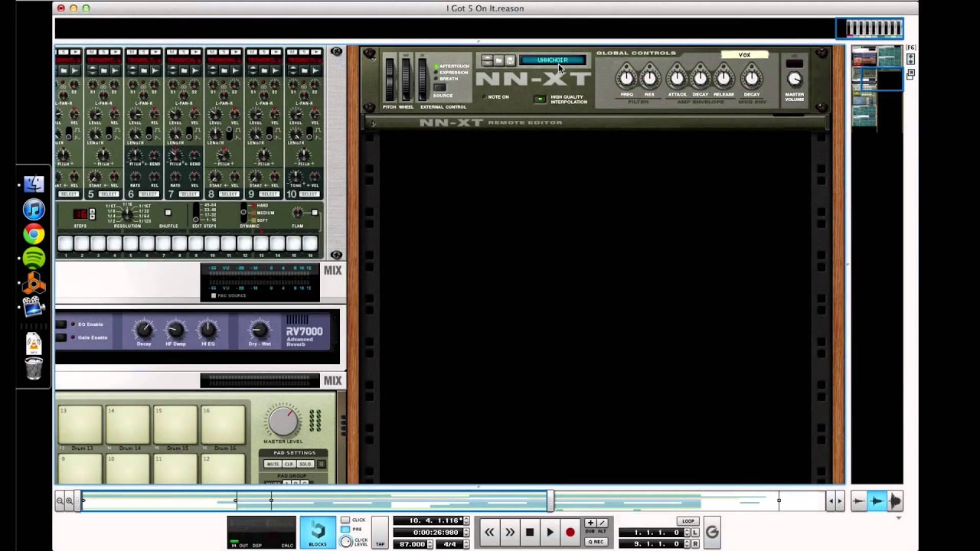The image size is (980, 551).
Task: Start playback with the transport Play button
Action: tap(550, 533)
